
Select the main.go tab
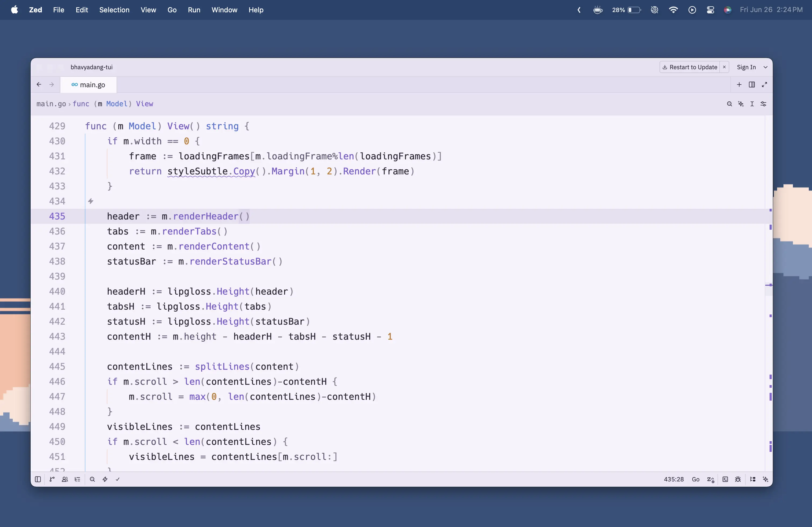(x=88, y=85)
